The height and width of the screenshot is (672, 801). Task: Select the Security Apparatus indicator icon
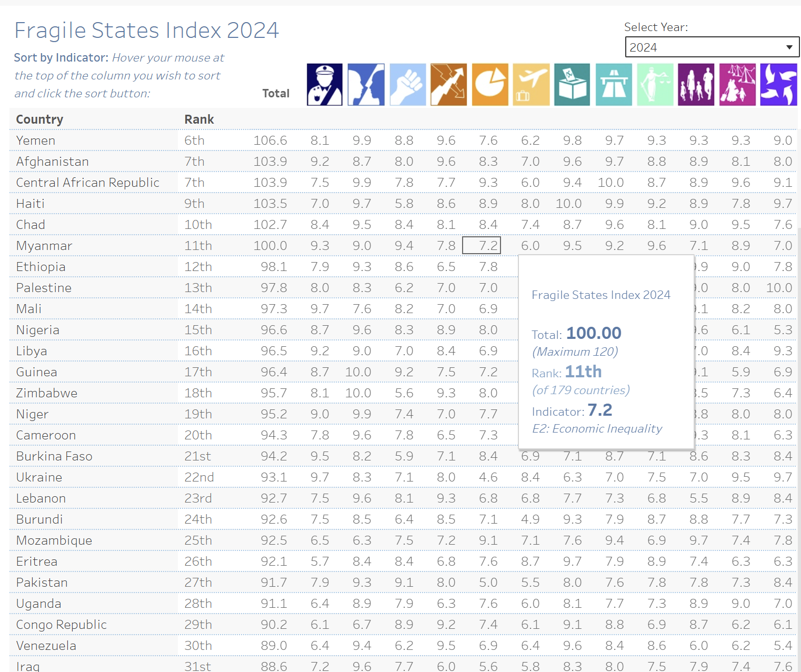[324, 84]
